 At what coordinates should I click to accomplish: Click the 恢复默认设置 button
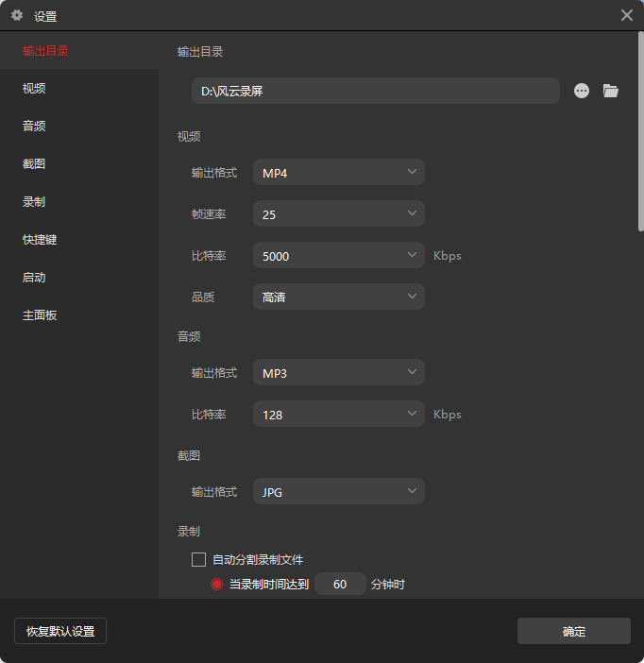coord(60,631)
